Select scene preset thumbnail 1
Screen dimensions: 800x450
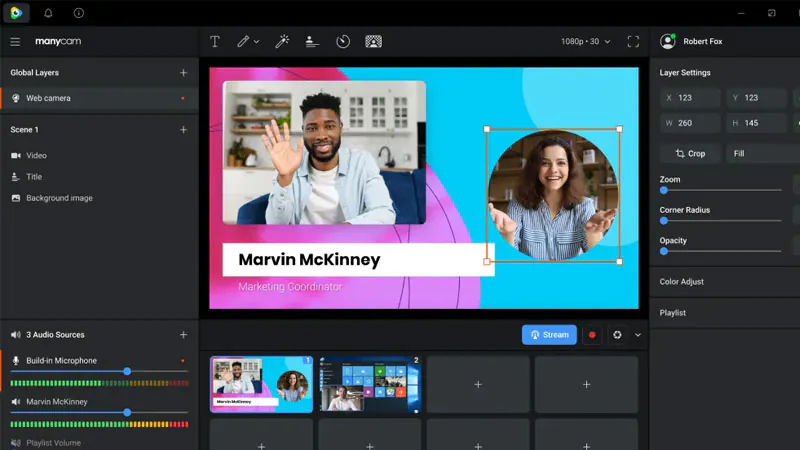pyautogui.click(x=261, y=384)
